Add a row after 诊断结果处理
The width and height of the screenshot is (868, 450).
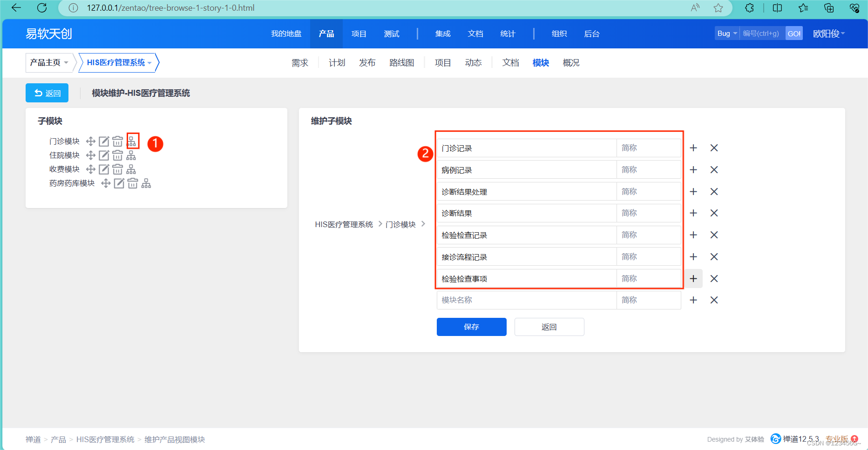click(693, 192)
